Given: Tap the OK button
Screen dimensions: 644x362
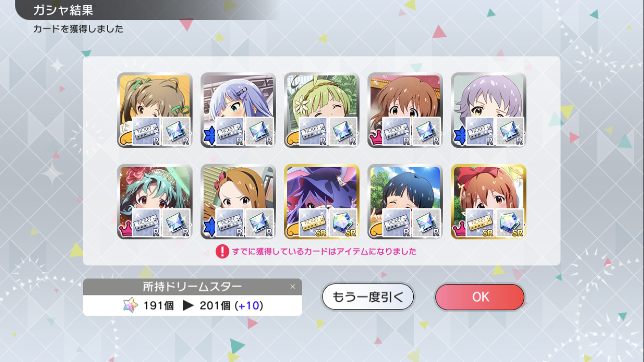Looking at the screenshot, I should click(x=479, y=297).
